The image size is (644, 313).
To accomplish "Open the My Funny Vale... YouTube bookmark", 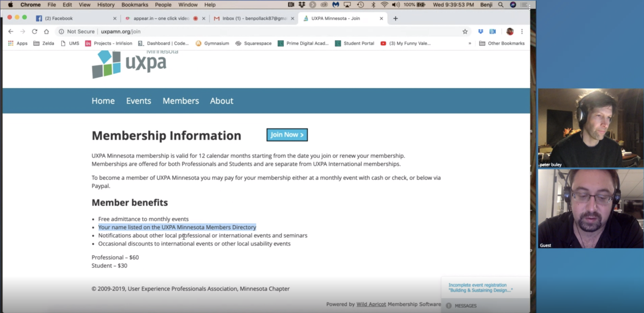I will point(405,43).
